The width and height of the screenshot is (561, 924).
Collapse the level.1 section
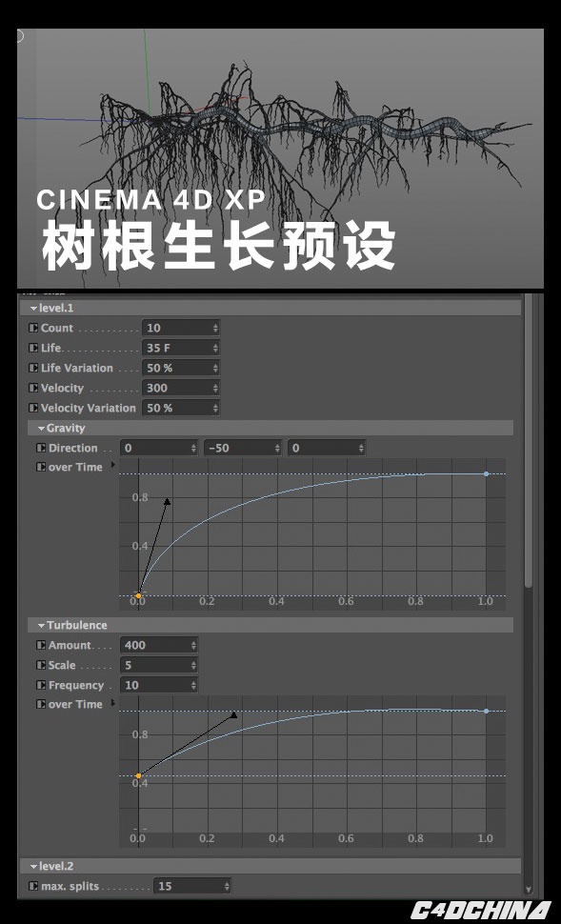point(34,309)
